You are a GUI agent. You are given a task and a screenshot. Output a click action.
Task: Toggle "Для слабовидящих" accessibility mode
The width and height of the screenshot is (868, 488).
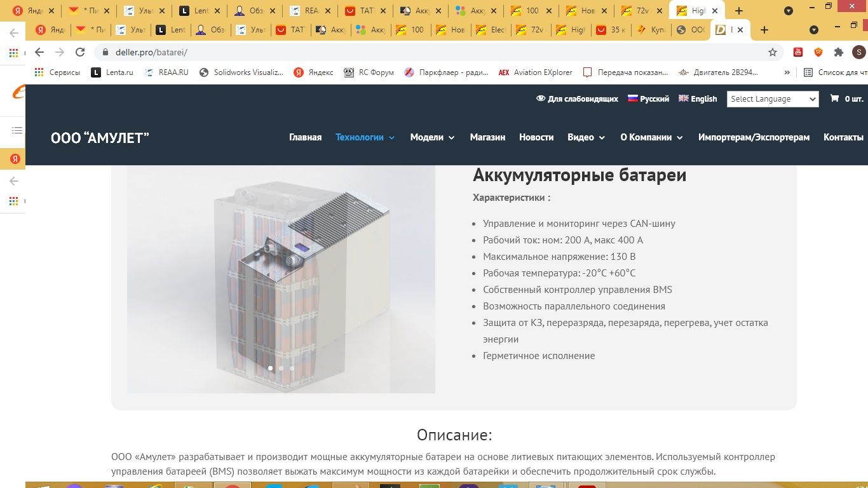pos(577,98)
